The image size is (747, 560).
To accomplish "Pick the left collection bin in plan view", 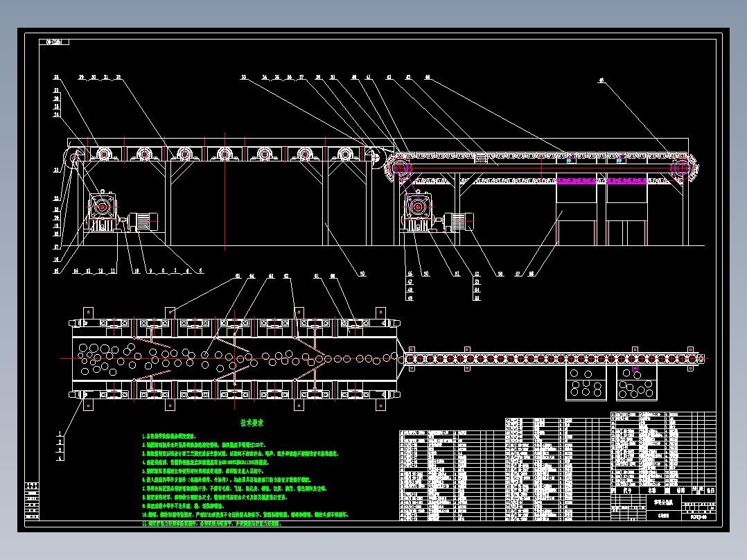I will pyautogui.click(x=586, y=383).
